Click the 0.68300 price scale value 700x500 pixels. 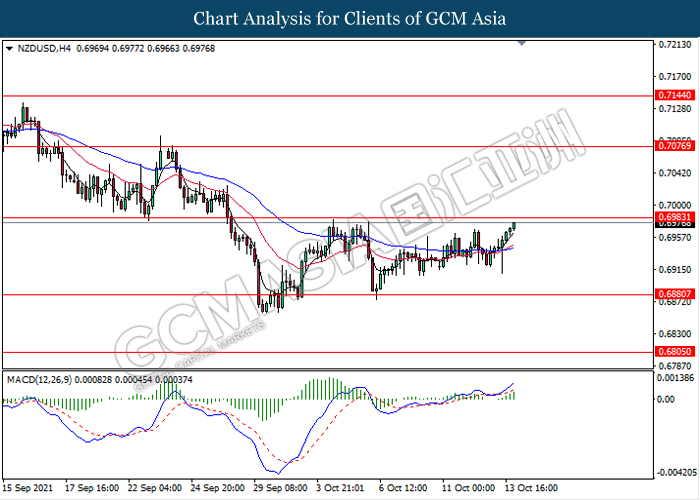pyautogui.click(x=675, y=334)
